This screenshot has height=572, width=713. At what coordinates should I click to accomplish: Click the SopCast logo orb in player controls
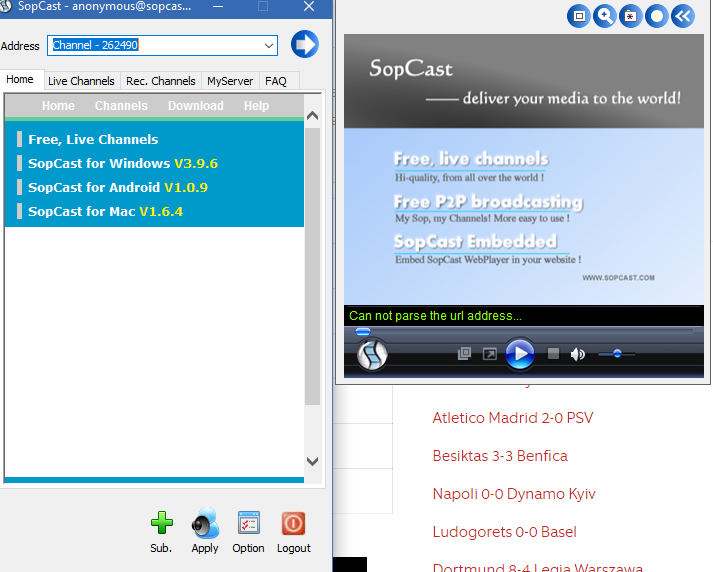coord(372,354)
